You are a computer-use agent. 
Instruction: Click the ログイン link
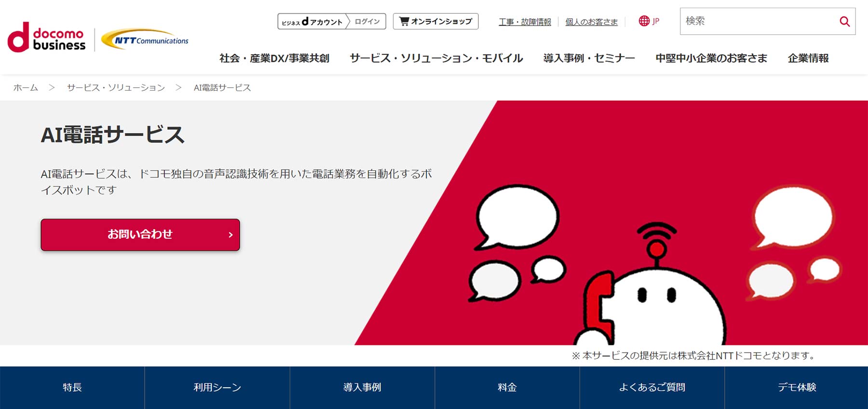367,21
